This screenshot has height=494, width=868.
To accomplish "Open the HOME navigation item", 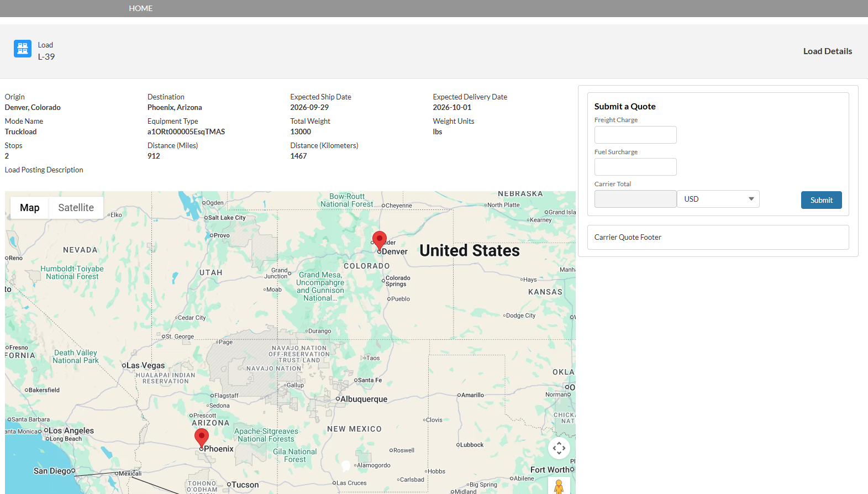I will tap(141, 8).
